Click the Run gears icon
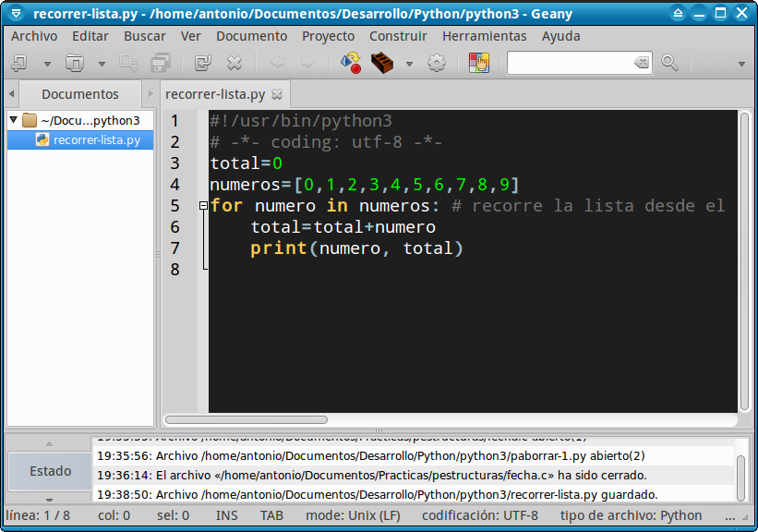 click(x=437, y=63)
